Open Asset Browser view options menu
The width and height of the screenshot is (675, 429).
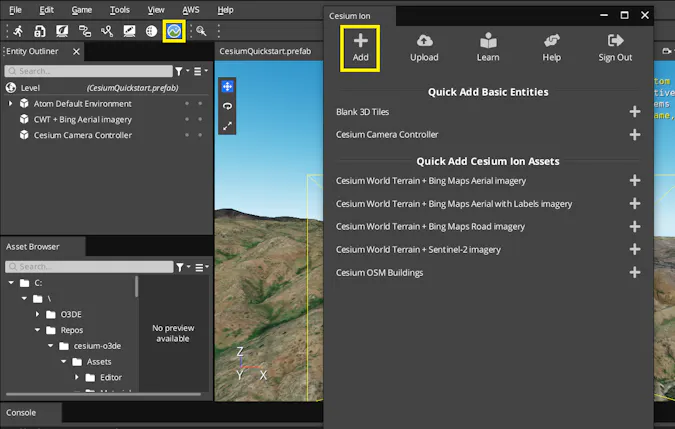tap(202, 267)
